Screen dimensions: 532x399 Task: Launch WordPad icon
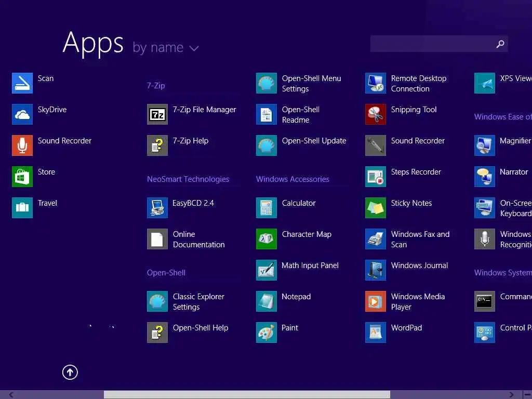376,332
